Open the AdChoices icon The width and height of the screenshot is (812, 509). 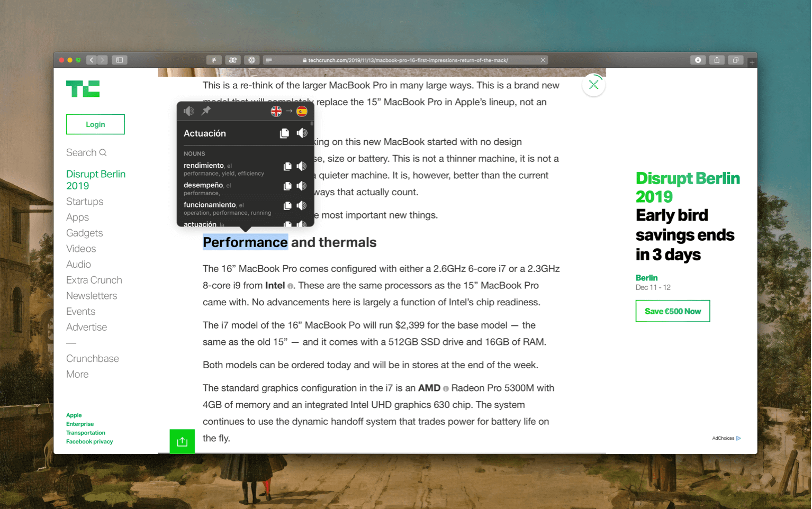[738, 438]
